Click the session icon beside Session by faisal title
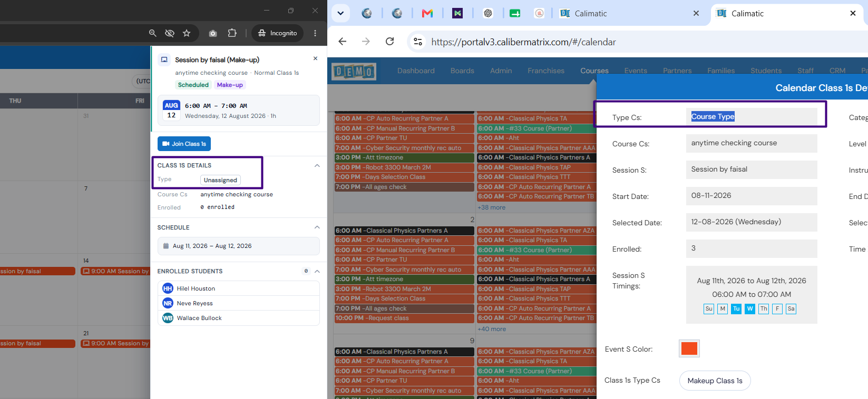Viewport: 868px width, 399px height. [x=164, y=60]
